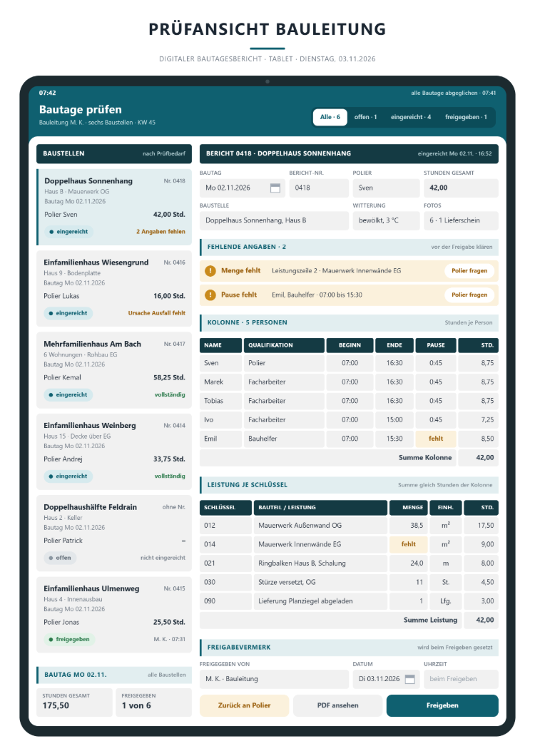Open the Einfamilienhaus Weinberg site card
Screen dimensions: 535x756
114,451
